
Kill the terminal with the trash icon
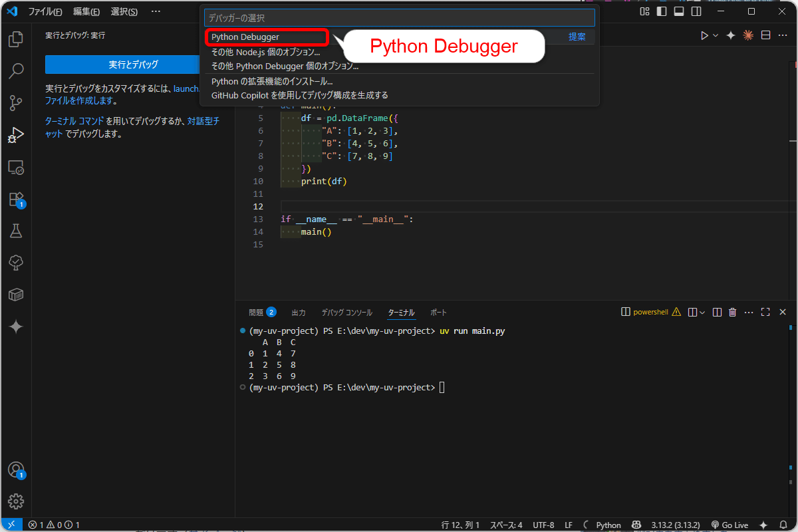tap(732, 311)
